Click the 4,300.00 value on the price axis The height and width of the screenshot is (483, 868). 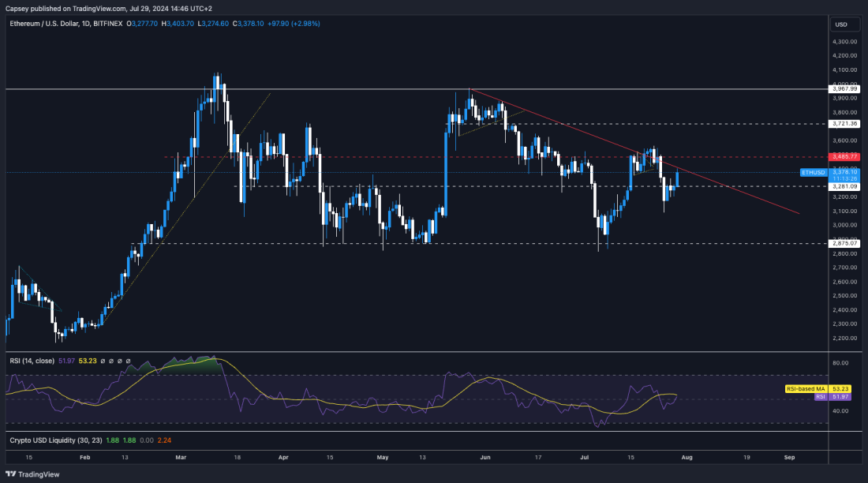point(844,41)
